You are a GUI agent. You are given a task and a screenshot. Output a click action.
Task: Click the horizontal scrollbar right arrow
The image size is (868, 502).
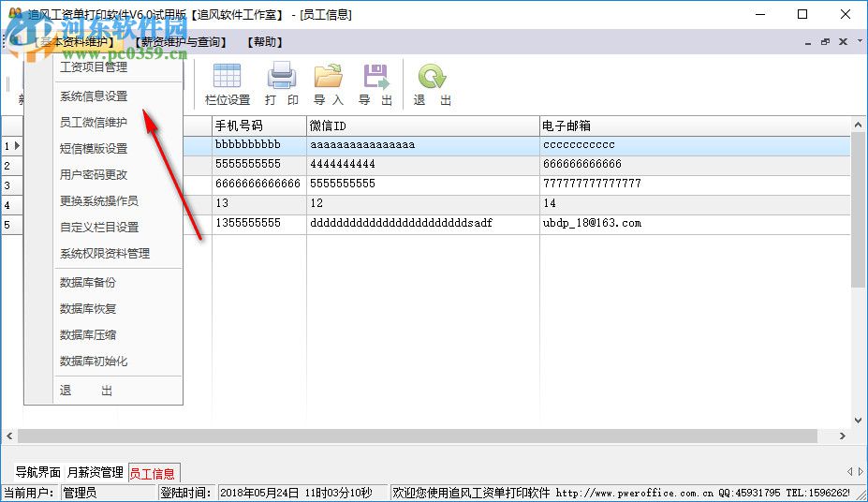tap(843, 436)
